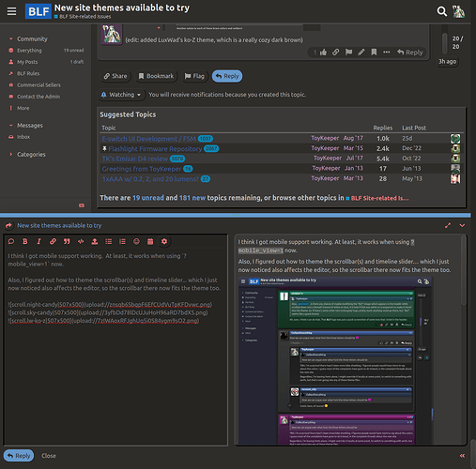The width and height of the screenshot is (476, 469).
Task: Collapse the Community sidebar section
Action: [x=28, y=38]
